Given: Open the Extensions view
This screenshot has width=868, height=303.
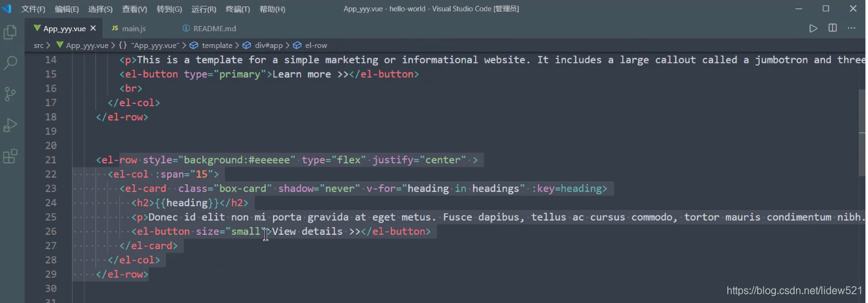Looking at the screenshot, I should tap(10, 156).
